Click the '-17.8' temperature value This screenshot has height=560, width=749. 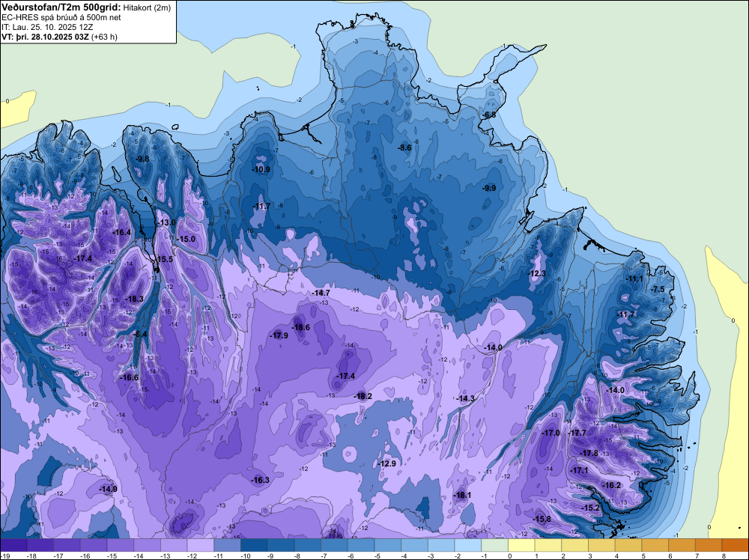[x=589, y=453]
